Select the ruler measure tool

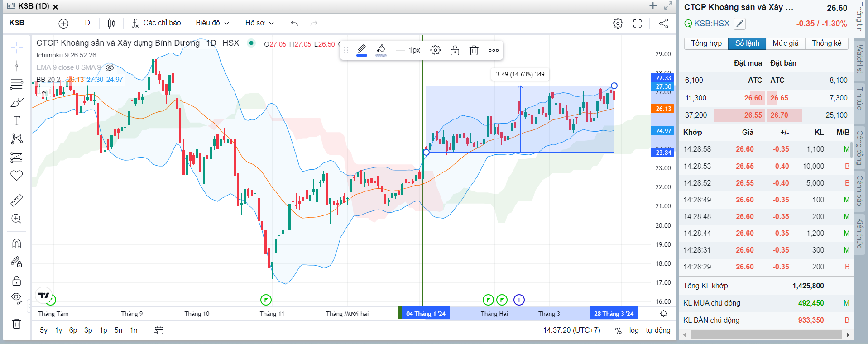pos(17,200)
